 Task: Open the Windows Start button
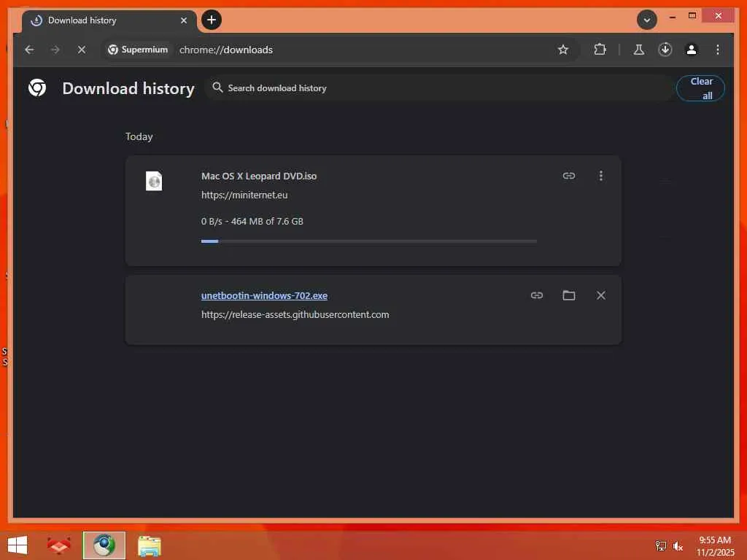[18, 545]
